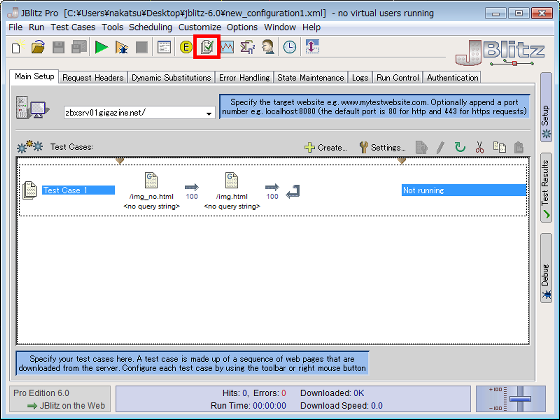
Task: Click the run-with-user icon beside play
Action: click(x=122, y=47)
